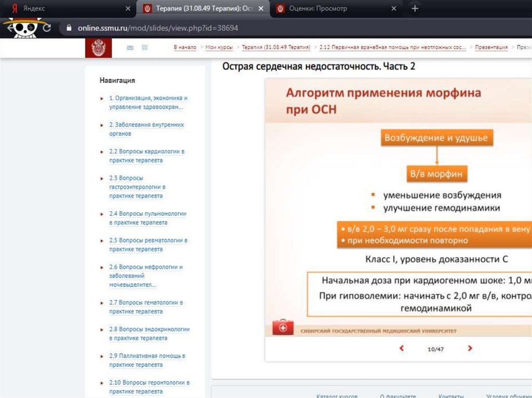Click the Сибирский государственный медицинский университет caption

(378, 331)
